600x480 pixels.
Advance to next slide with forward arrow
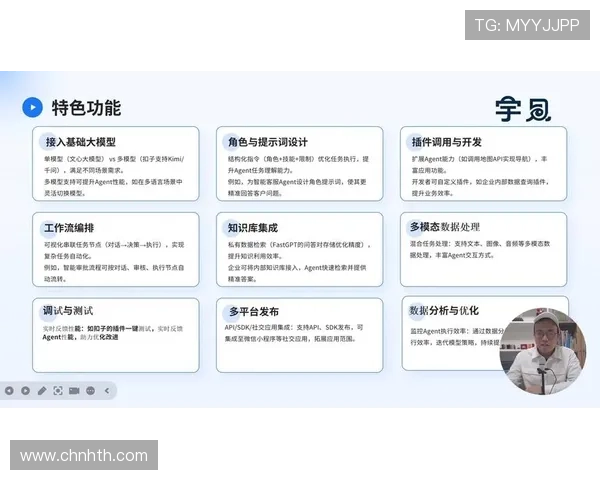click(26, 391)
